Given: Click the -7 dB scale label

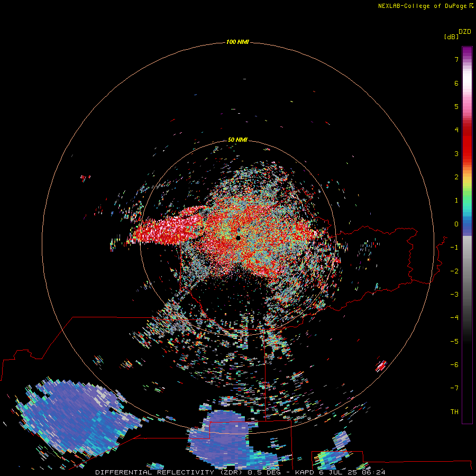Looking at the screenshot, I should coord(454,388).
